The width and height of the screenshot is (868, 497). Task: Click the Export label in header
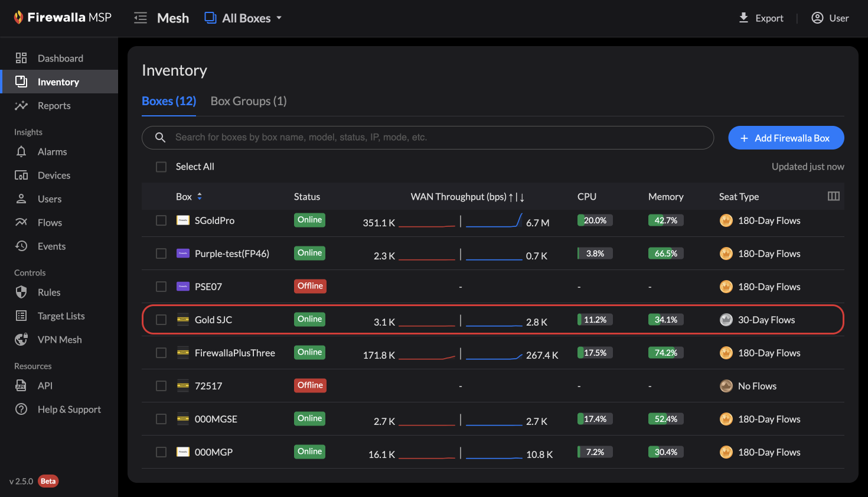[x=769, y=18]
